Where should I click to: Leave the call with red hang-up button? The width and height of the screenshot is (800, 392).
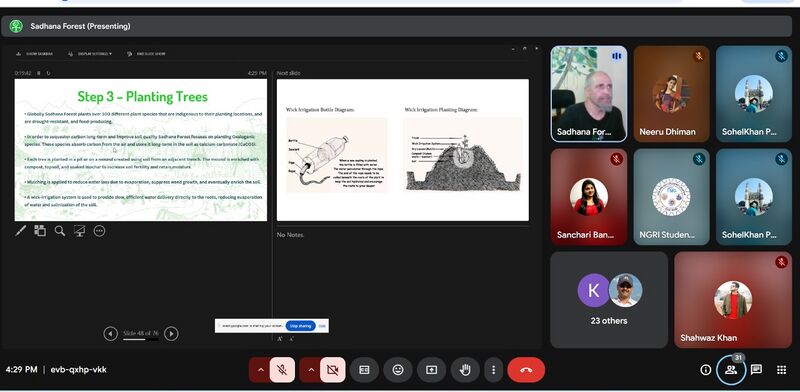point(526,370)
